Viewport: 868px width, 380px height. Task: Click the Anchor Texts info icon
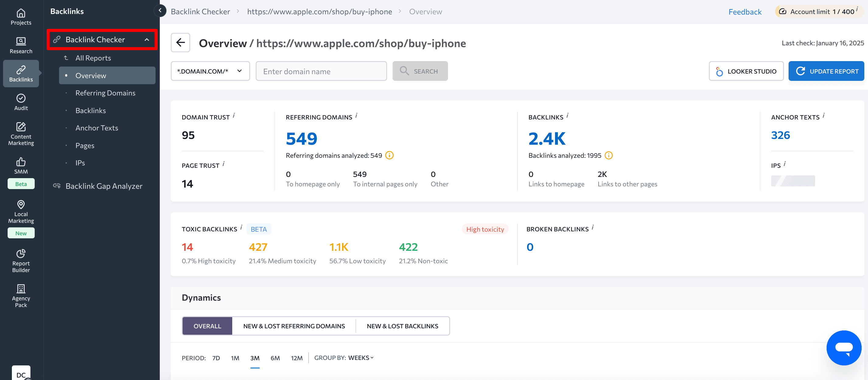tap(823, 116)
